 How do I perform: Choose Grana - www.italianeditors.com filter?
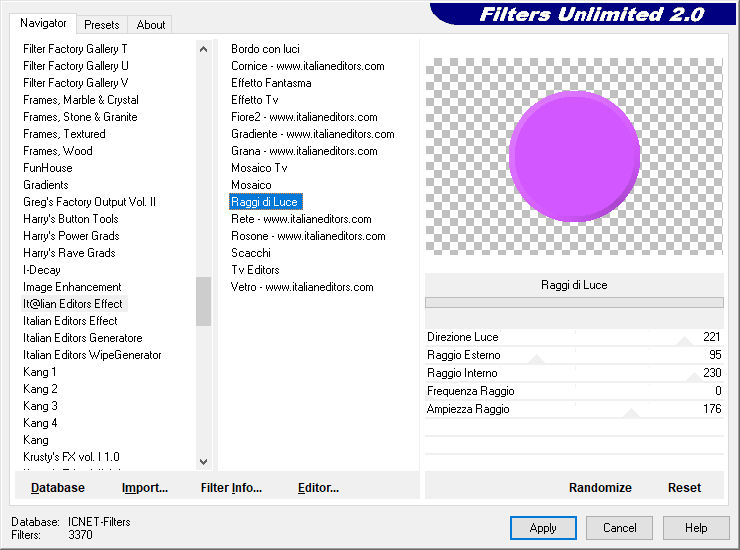click(x=304, y=151)
